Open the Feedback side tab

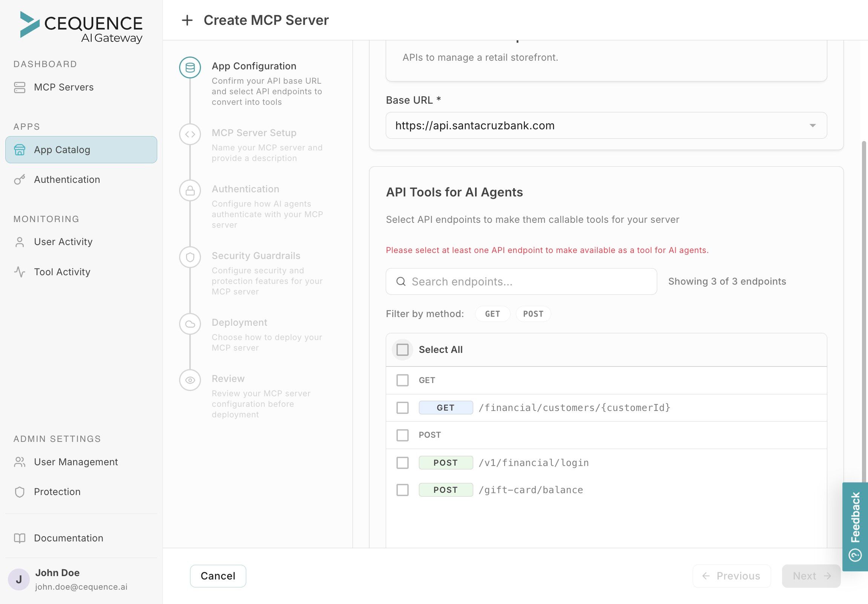tap(855, 525)
